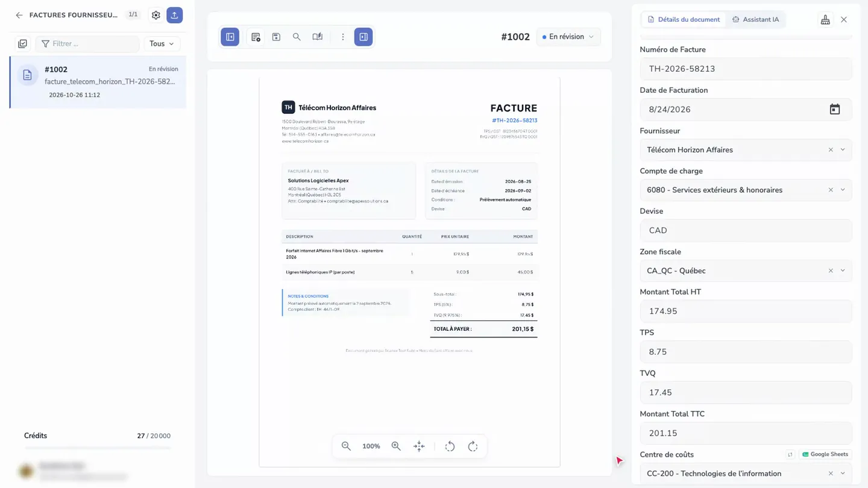Click the fit-to-page center icon
Viewport: 868px width, 488px height.
419,446
